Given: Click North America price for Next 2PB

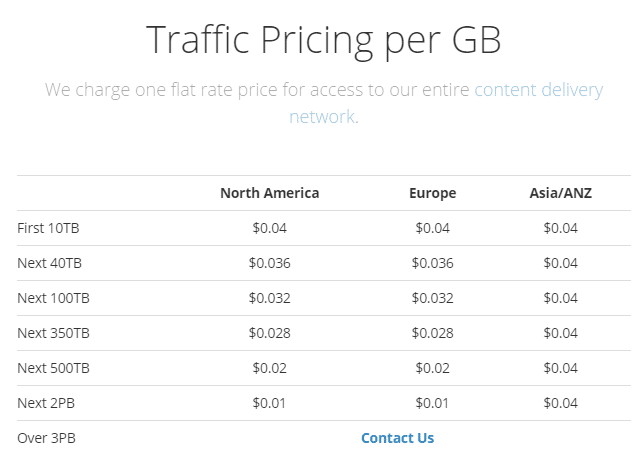Looking at the screenshot, I should click(270, 403).
